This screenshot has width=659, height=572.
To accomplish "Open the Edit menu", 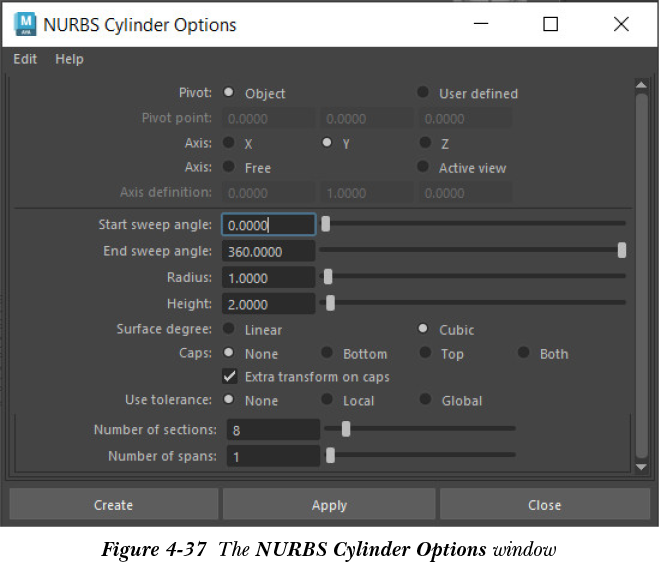I will click(x=25, y=59).
